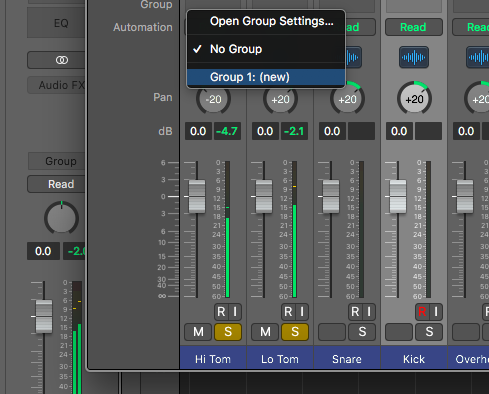Click the Lo Tom pan knob

(x=280, y=99)
